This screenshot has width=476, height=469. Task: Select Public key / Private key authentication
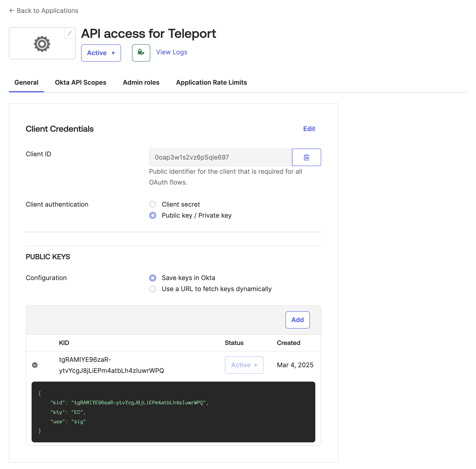153,215
